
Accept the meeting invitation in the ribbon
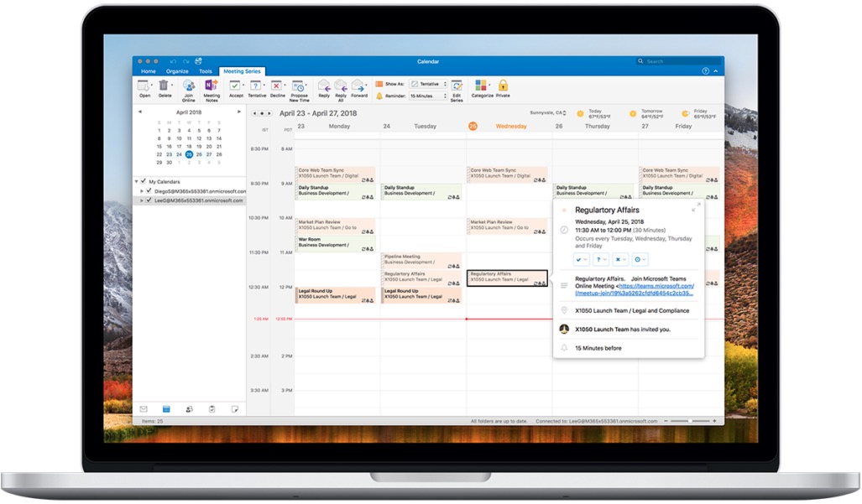(236, 87)
